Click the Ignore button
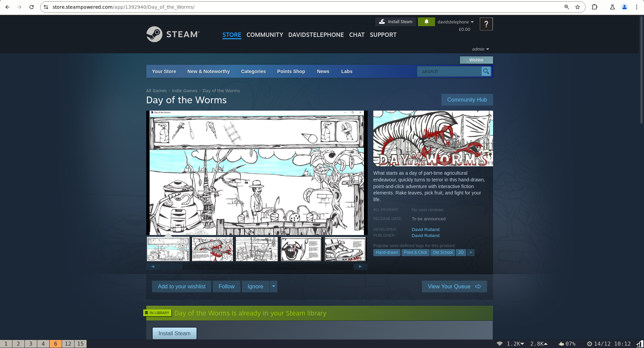The width and height of the screenshot is (644, 348). (x=255, y=286)
